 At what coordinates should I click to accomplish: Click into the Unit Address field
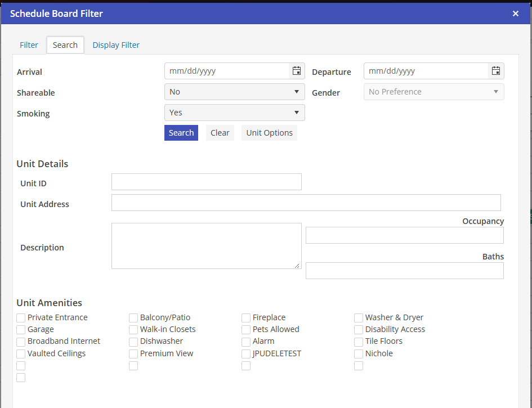click(306, 203)
